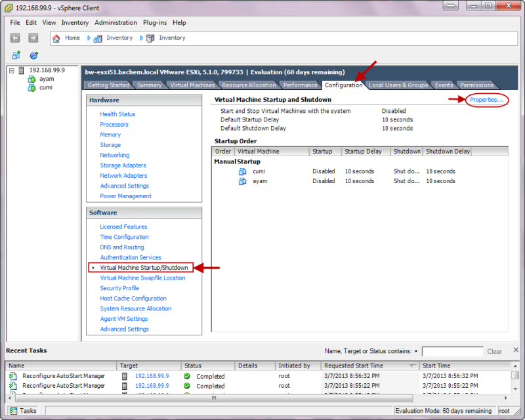Open the Properties... link
Screen dimensions: 525x420
(x=486, y=100)
